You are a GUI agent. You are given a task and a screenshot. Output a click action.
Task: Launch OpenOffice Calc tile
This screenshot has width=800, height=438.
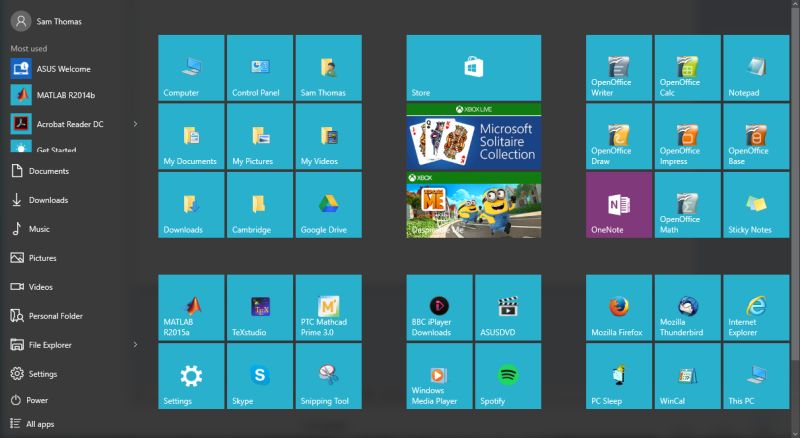click(x=688, y=68)
